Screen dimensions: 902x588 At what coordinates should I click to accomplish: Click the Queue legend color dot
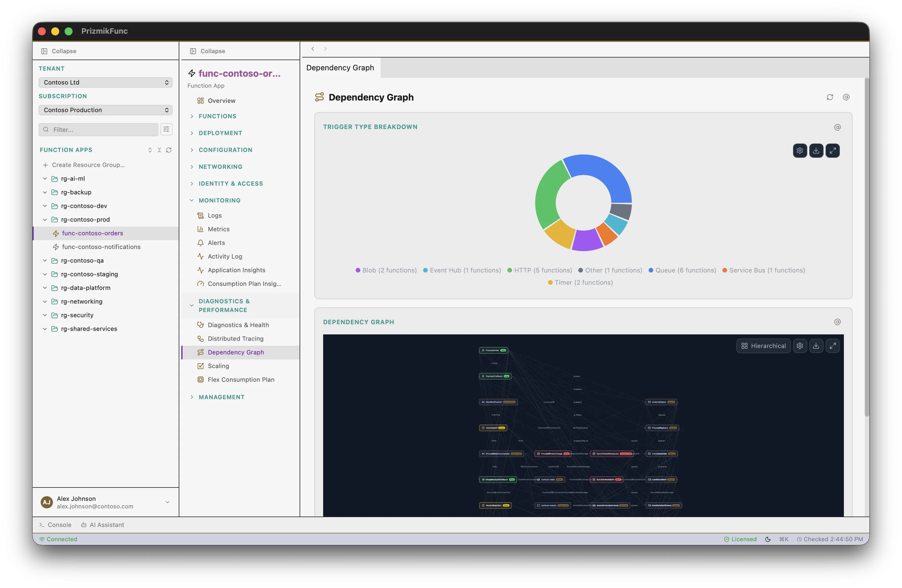[651, 270]
